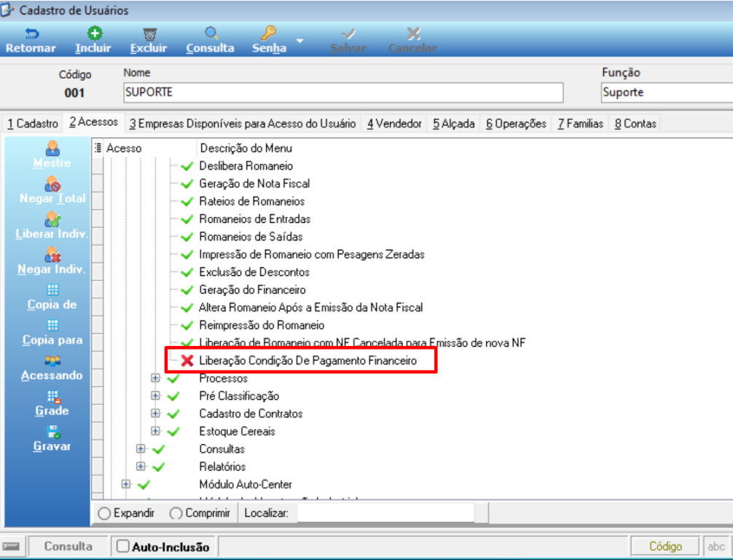Screen dimensions: 733x560
Task: Expand Cadastro de Contratos node
Action: click(156, 414)
